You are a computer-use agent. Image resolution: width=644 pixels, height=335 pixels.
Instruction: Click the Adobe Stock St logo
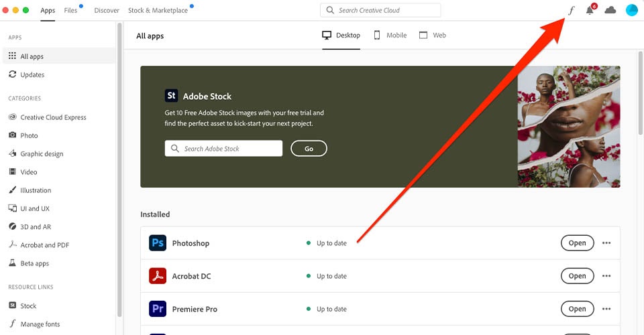coord(171,96)
